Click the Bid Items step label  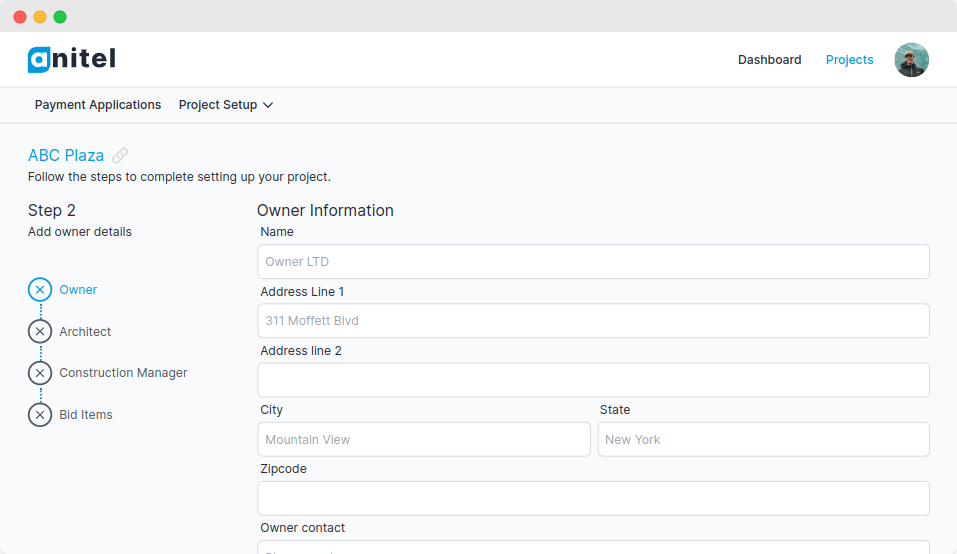[85, 415]
